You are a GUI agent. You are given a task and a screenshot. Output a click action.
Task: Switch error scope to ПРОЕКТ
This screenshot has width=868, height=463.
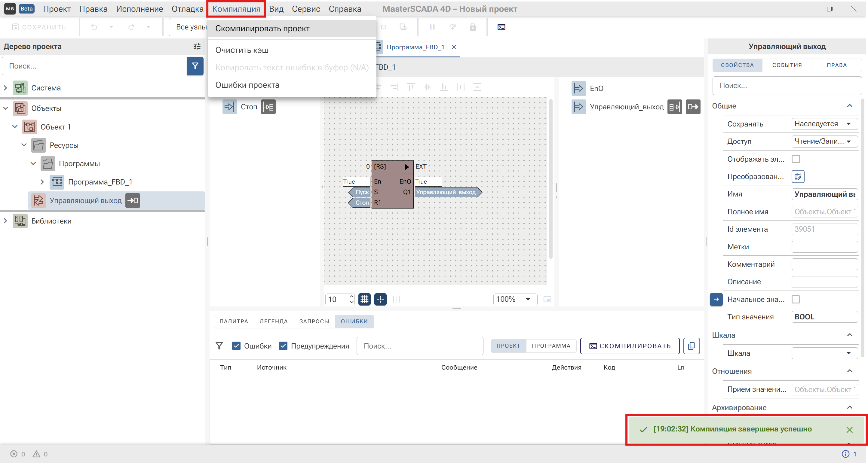pos(508,346)
